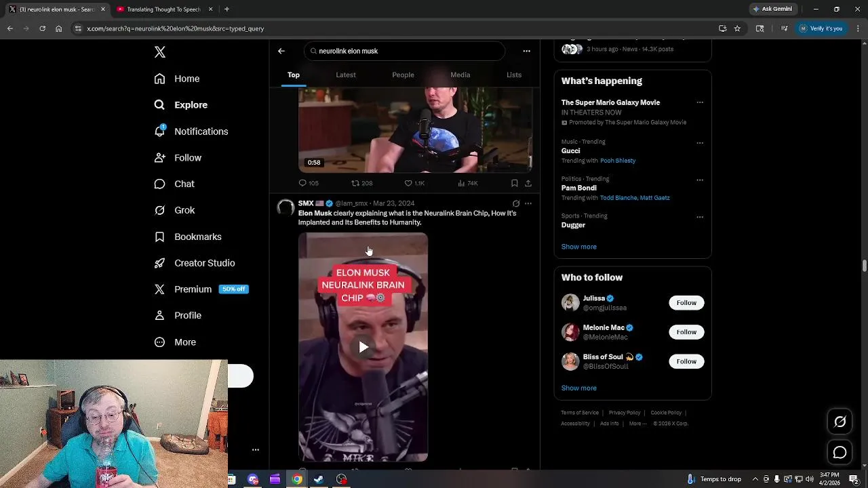The image size is (868, 488).
Task: Open the SMX profile avatar
Action: click(285, 207)
